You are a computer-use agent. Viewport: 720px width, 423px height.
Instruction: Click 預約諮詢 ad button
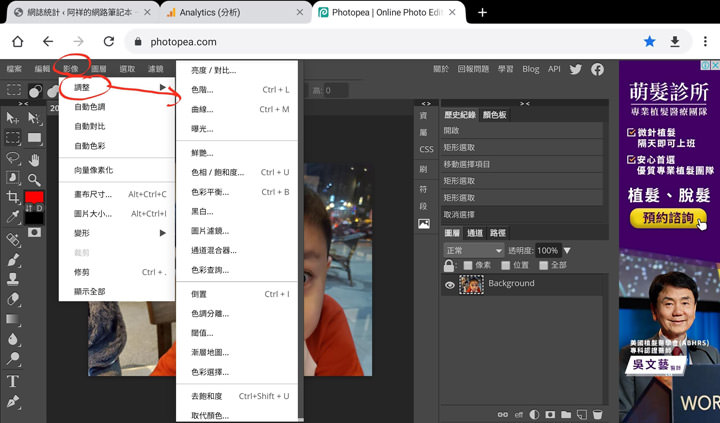coord(668,218)
